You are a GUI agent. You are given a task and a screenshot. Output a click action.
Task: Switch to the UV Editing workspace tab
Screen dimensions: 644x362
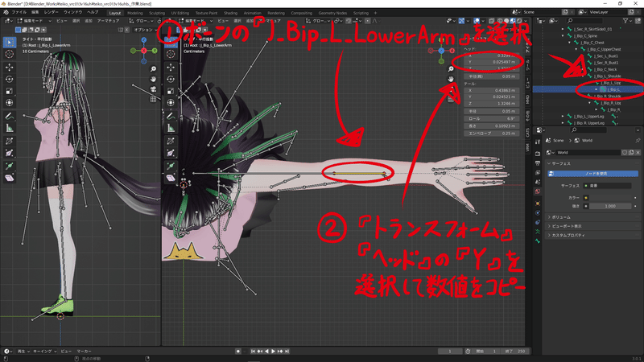(180, 13)
